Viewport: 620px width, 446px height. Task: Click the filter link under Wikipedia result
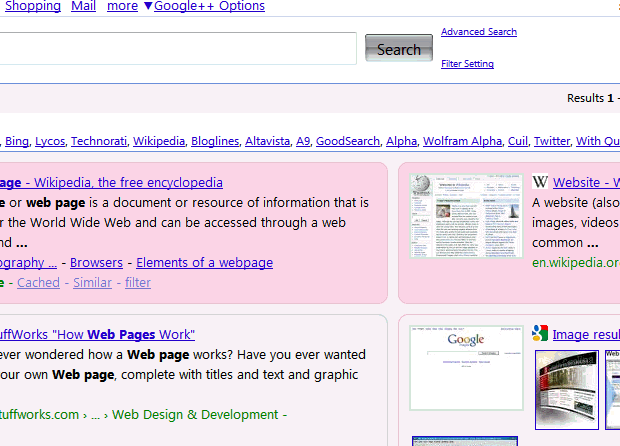pos(138,283)
